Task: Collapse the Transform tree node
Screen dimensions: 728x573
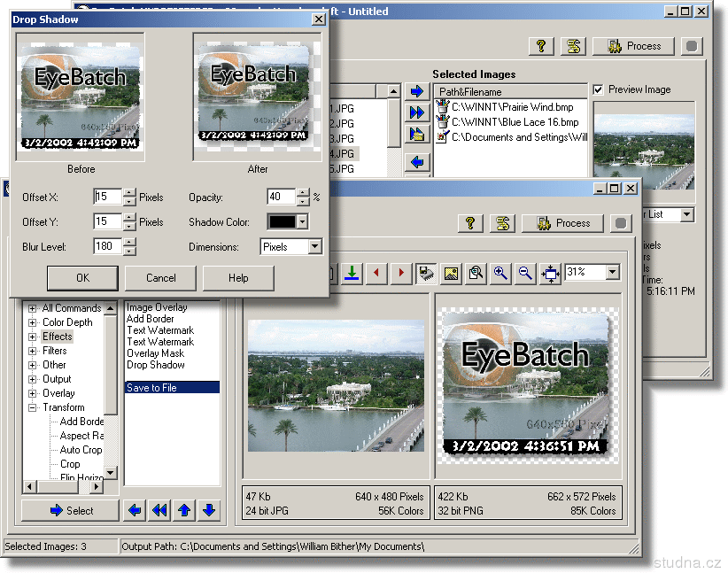Action: [x=33, y=407]
